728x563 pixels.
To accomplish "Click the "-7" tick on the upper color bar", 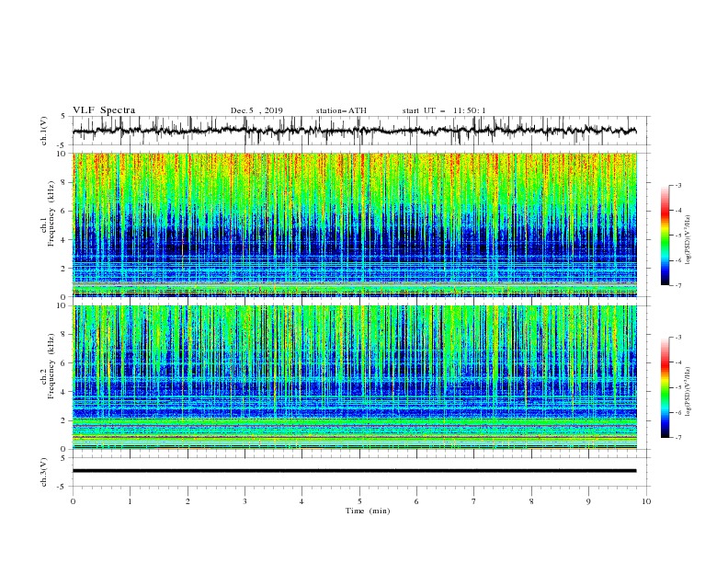I will point(677,285).
